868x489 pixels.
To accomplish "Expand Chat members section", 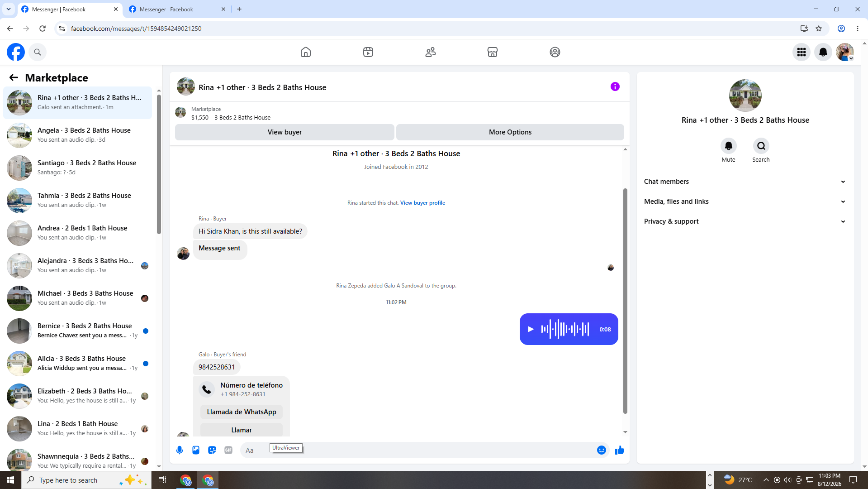I will 745,182.
